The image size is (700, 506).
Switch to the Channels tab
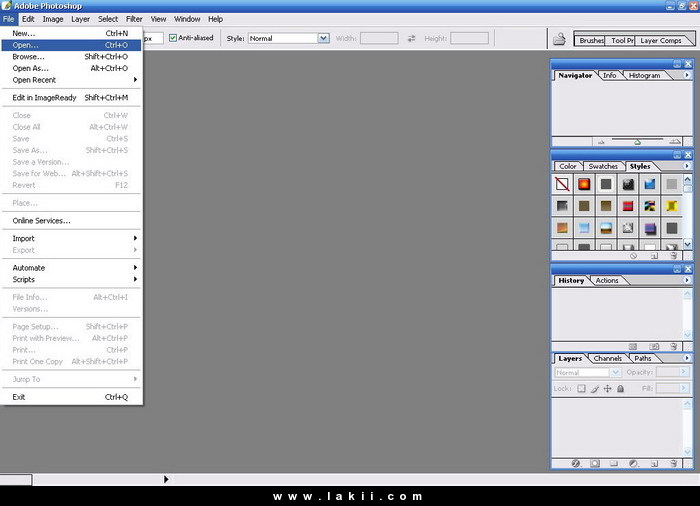click(608, 358)
